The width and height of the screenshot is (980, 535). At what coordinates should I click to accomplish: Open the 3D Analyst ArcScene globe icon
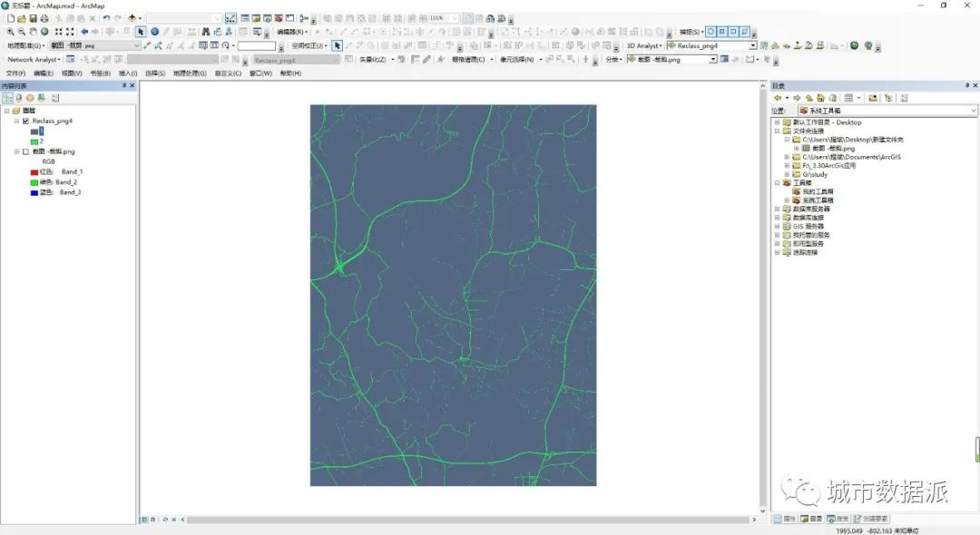(855, 45)
